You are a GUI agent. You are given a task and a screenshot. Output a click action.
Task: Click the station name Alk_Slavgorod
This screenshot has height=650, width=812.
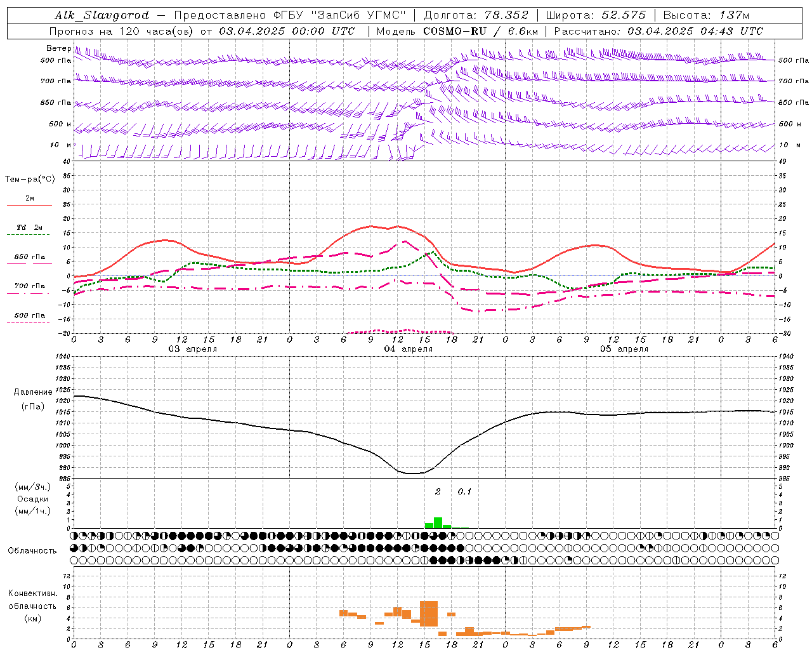click(102, 15)
